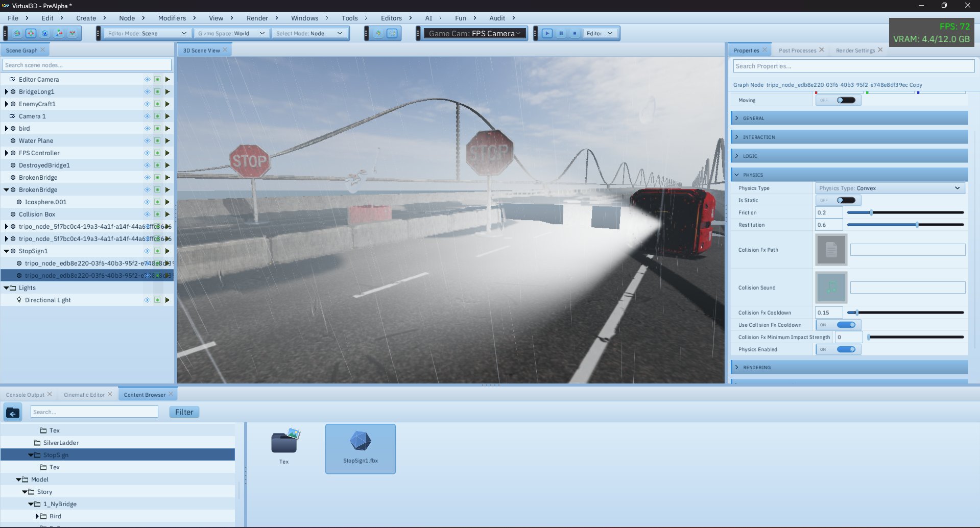Stop the game preview
The height and width of the screenshot is (528, 980).
click(x=575, y=33)
